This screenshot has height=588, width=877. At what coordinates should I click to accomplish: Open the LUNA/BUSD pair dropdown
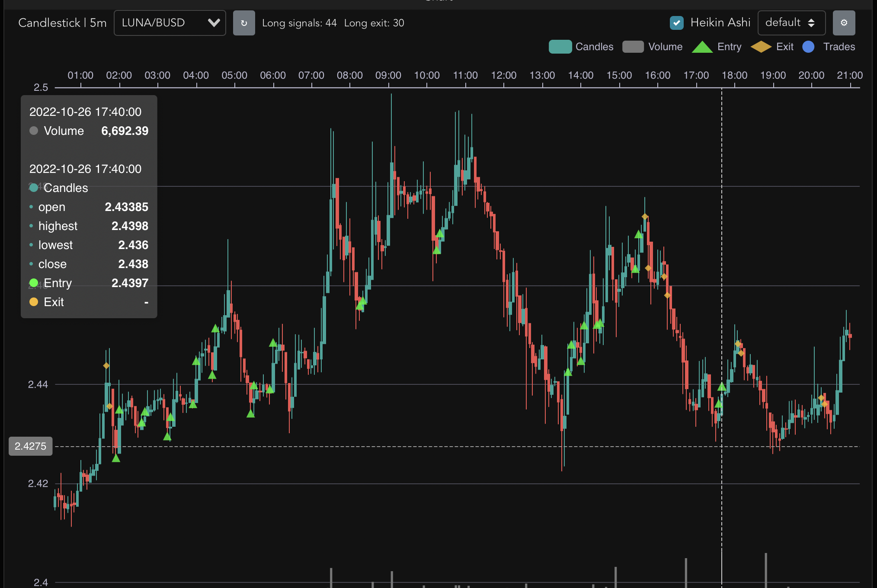tap(170, 23)
